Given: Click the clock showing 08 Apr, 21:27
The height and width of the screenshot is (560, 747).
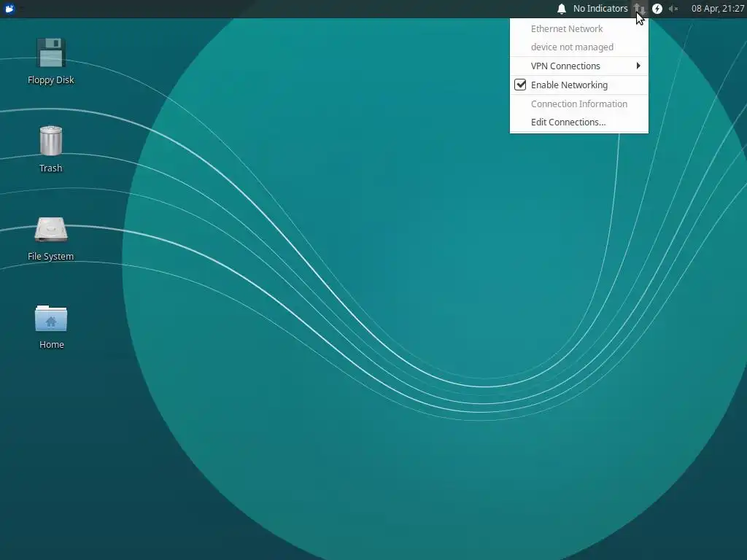Looking at the screenshot, I should [718, 9].
